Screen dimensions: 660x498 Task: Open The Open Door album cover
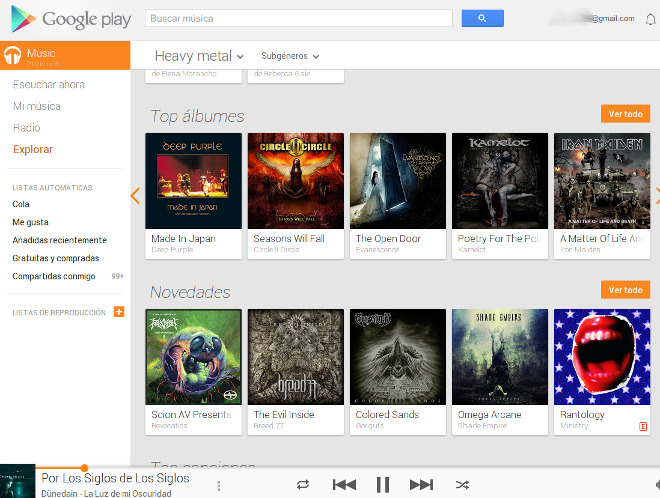[x=398, y=181]
